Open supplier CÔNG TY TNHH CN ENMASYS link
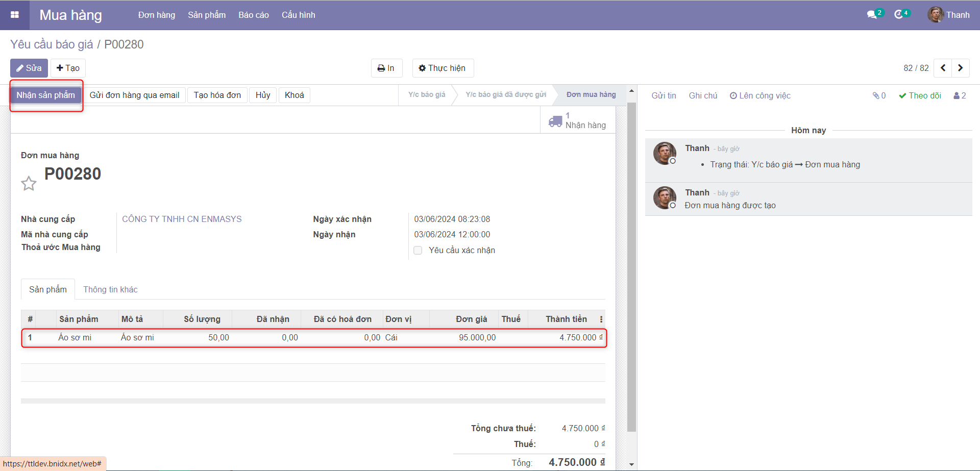Image resolution: width=980 pixels, height=471 pixels. (182, 219)
